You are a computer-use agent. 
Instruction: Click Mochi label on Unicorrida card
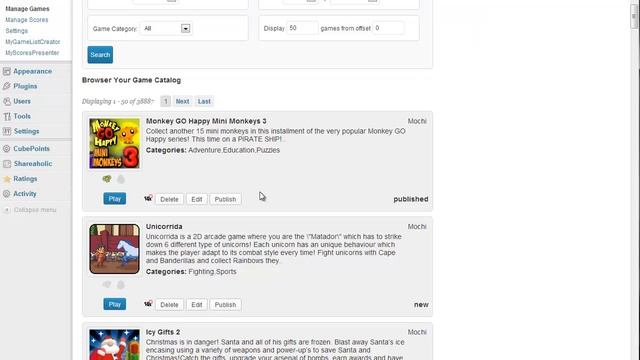[x=417, y=227]
